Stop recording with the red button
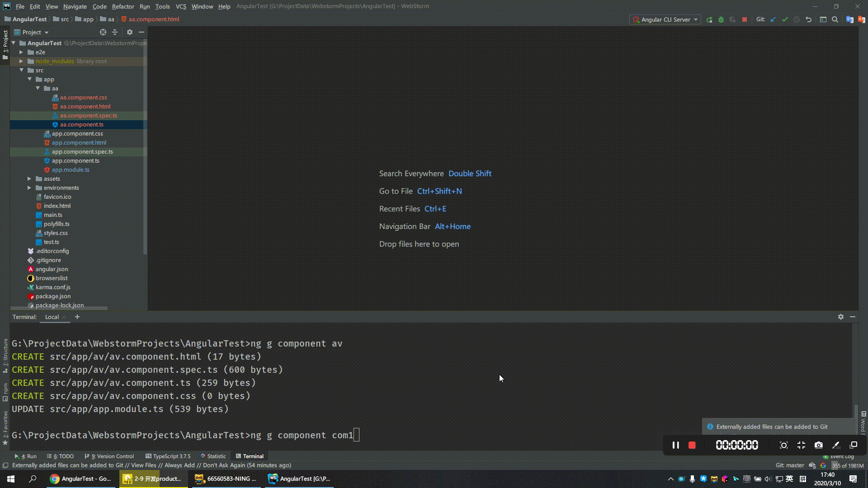 coord(692,445)
